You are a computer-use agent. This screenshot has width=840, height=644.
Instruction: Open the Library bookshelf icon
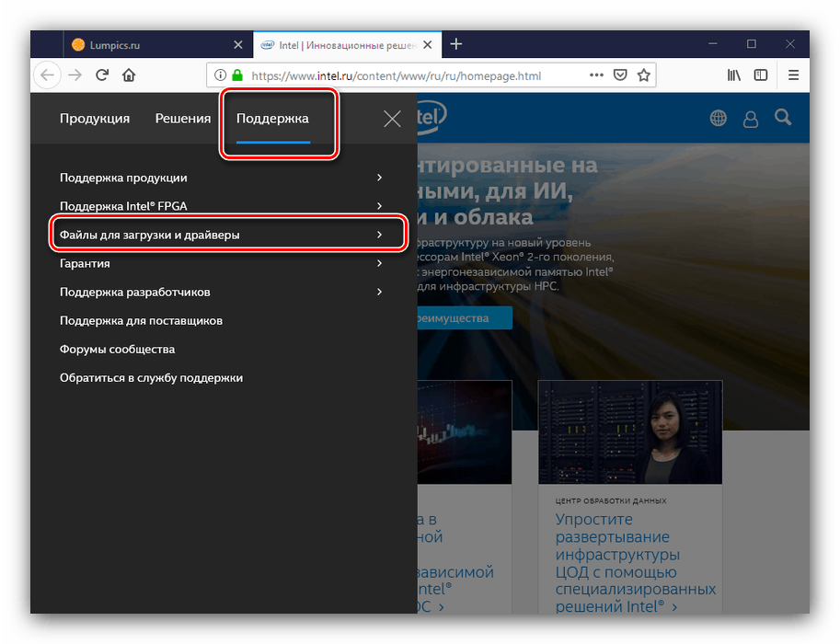pos(734,75)
